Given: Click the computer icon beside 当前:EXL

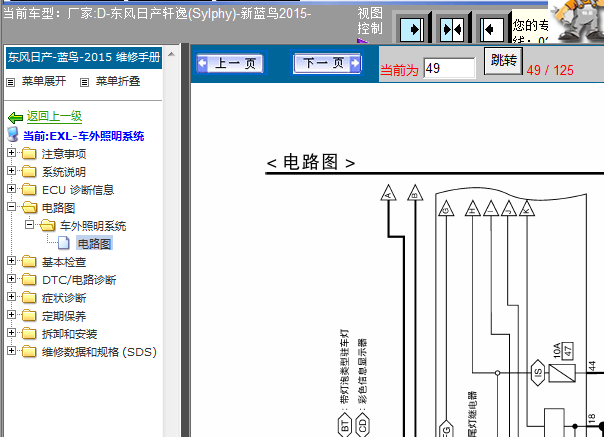Looking at the screenshot, I should [x=13, y=135].
